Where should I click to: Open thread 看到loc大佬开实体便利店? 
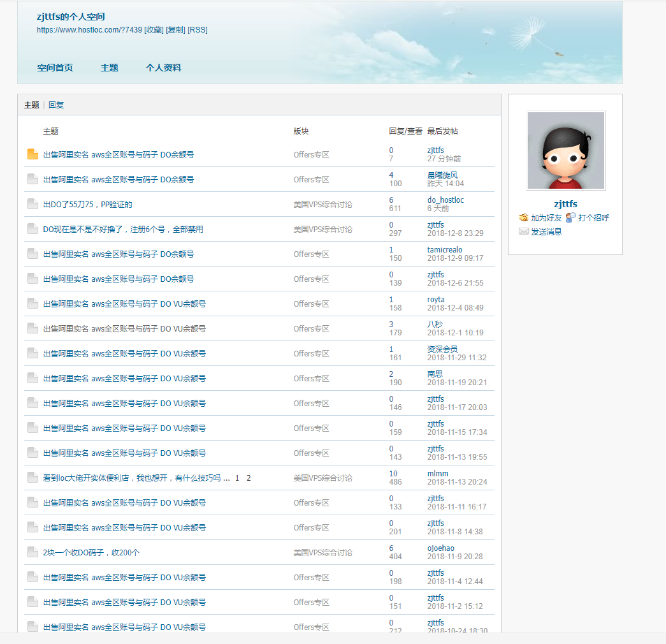pyautogui.click(x=132, y=478)
